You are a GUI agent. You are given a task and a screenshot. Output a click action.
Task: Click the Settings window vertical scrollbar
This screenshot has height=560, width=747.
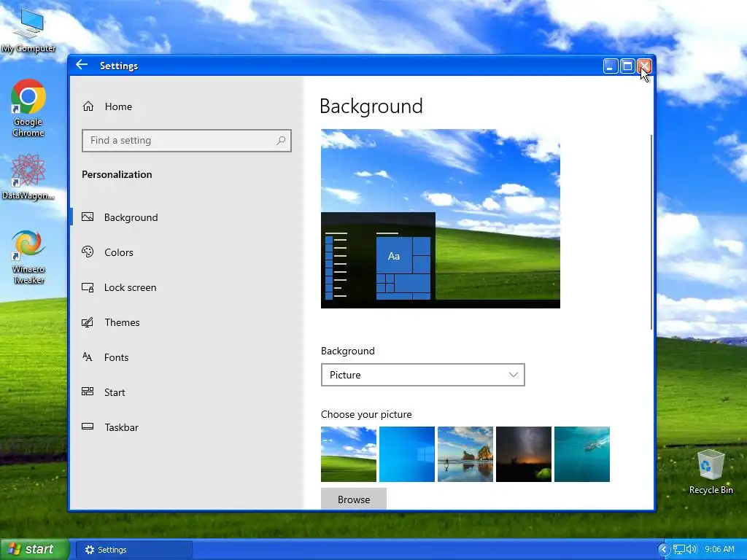tap(651, 233)
